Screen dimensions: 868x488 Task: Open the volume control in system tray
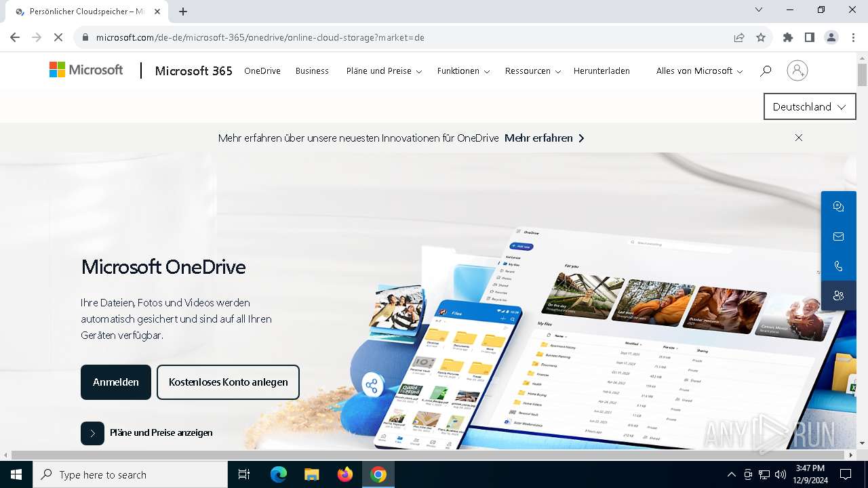781,474
